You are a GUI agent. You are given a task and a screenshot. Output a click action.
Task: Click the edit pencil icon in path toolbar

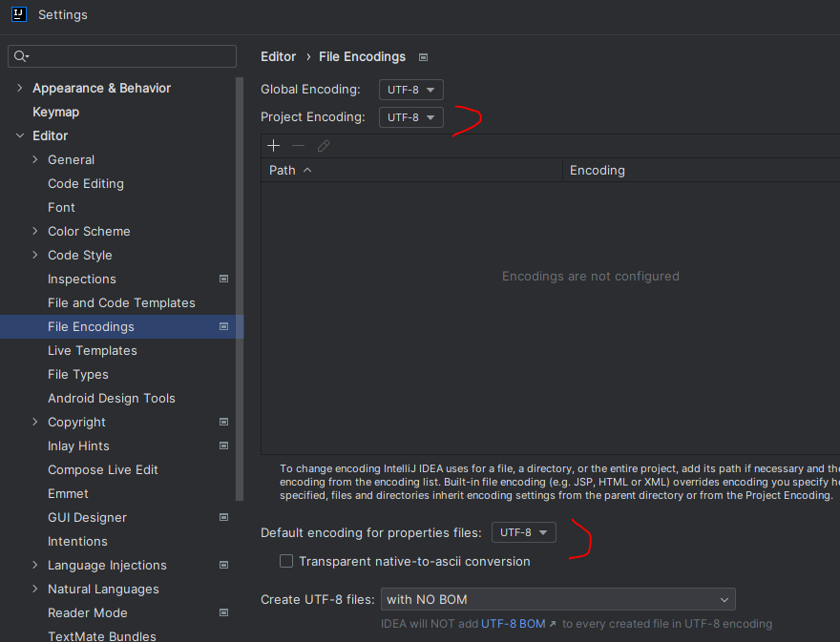click(x=323, y=146)
